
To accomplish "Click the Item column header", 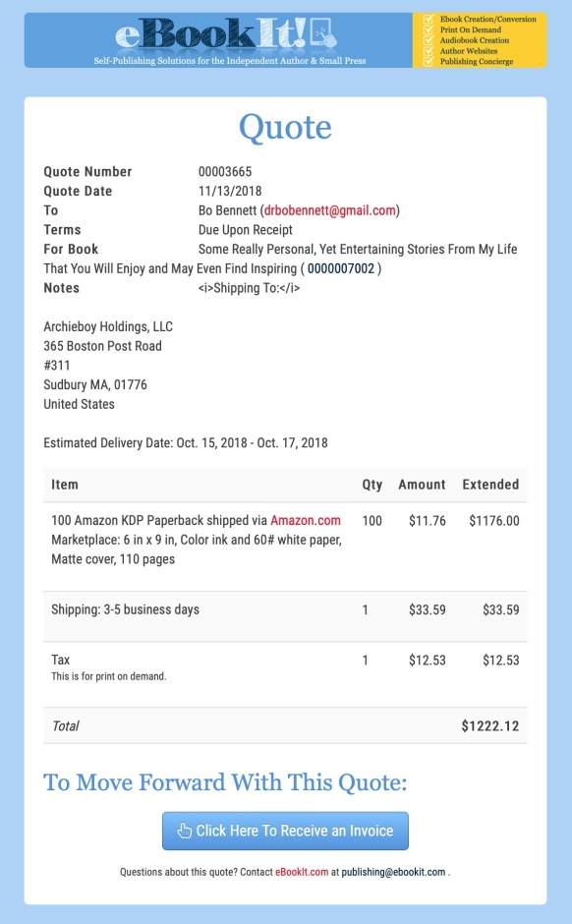I will coord(65,485).
